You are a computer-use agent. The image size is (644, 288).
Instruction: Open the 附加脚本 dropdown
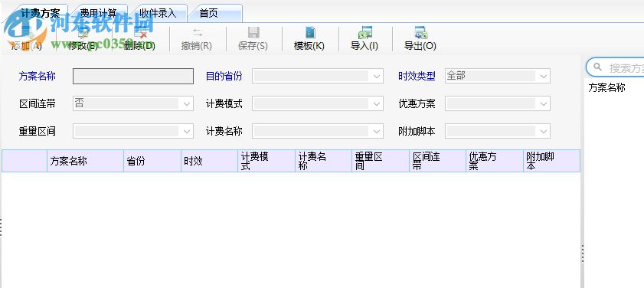tap(544, 132)
